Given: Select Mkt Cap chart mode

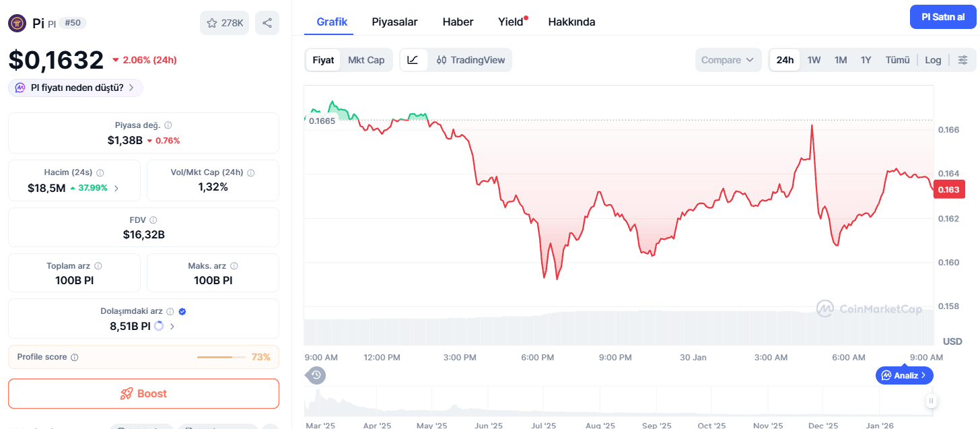Looking at the screenshot, I should point(366,60).
